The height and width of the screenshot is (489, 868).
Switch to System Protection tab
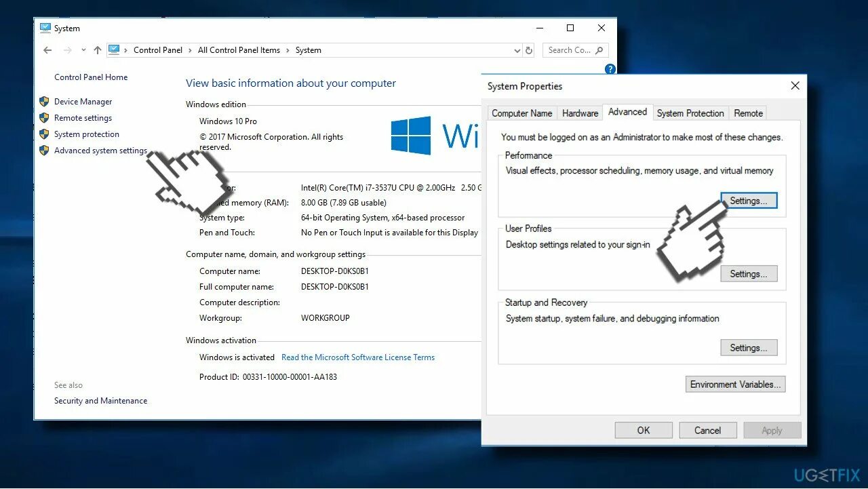690,113
